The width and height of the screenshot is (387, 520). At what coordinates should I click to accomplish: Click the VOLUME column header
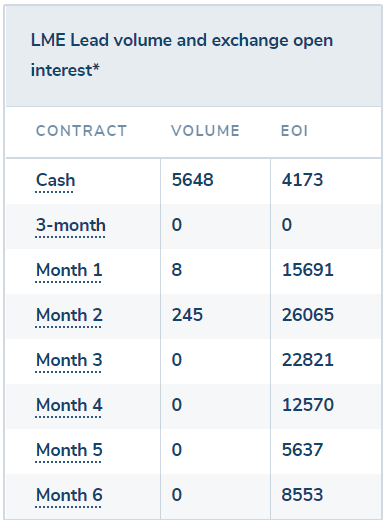(x=205, y=131)
